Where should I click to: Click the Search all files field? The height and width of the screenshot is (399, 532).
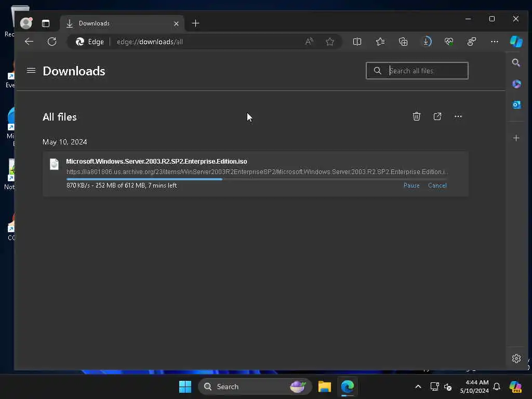click(417, 71)
